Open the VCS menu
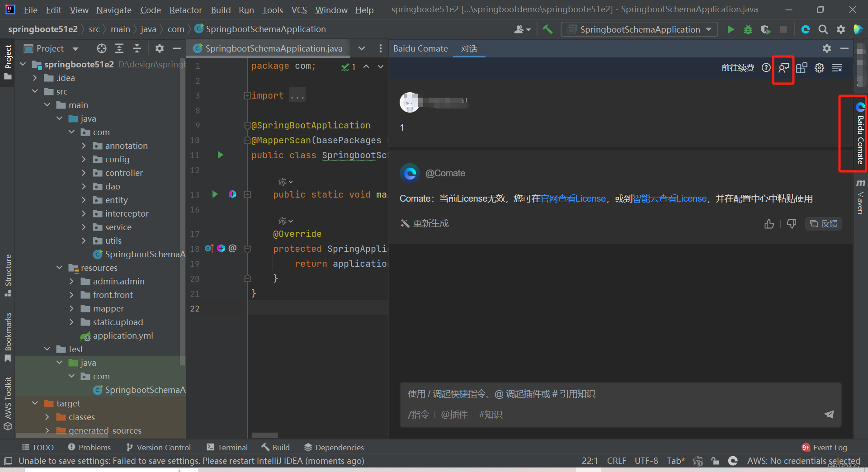The width and height of the screenshot is (868, 472). click(x=299, y=10)
